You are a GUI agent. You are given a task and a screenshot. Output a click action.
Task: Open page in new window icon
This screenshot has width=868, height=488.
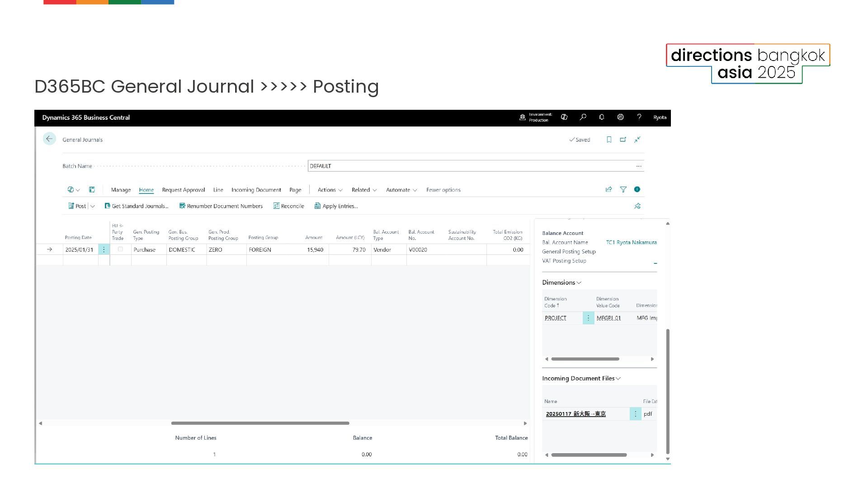tap(623, 140)
